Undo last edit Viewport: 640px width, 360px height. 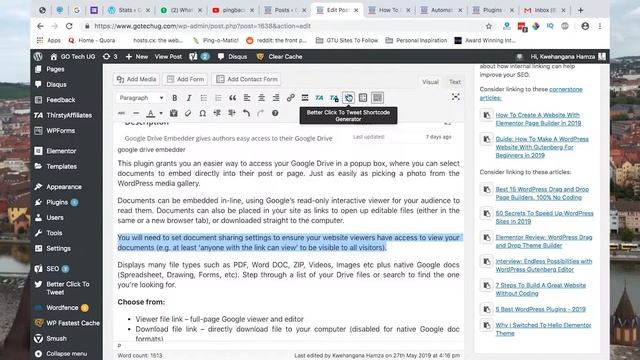246,113
